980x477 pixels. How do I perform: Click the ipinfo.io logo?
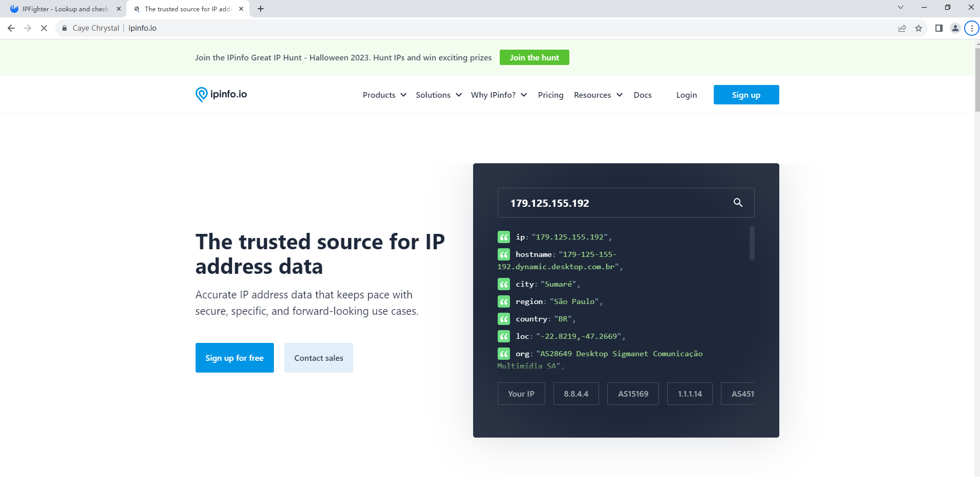pyautogui.click(x=221, y=94)
